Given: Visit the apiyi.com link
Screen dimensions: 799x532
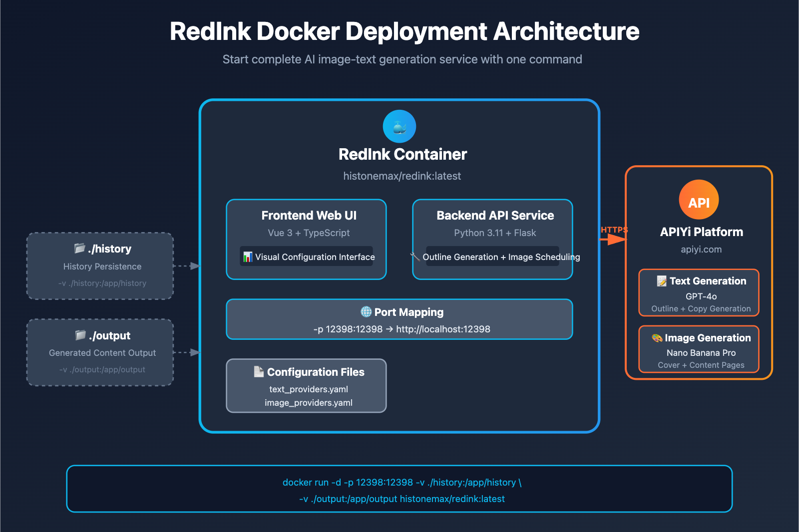Looking at the screenshot, I should [x=702, y=249].
